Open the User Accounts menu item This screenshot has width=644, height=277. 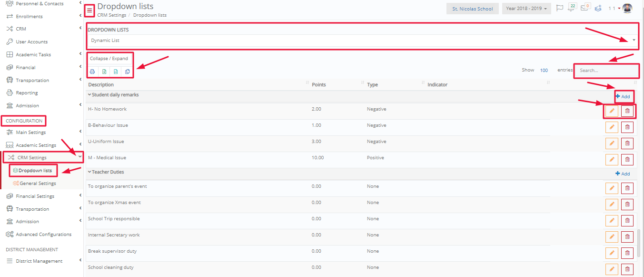pyautogui.click(x=31, y=42)
